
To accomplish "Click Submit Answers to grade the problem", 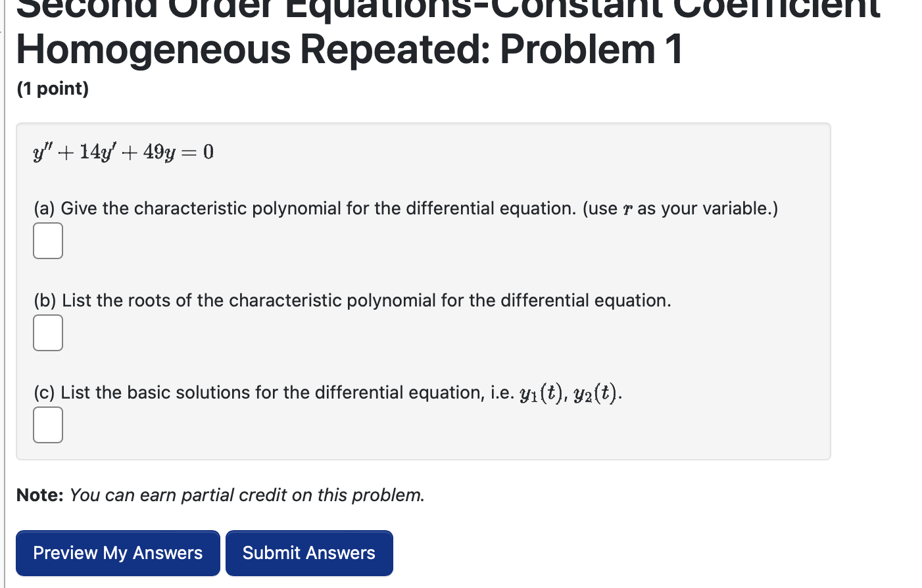I will tap(309, 552).
